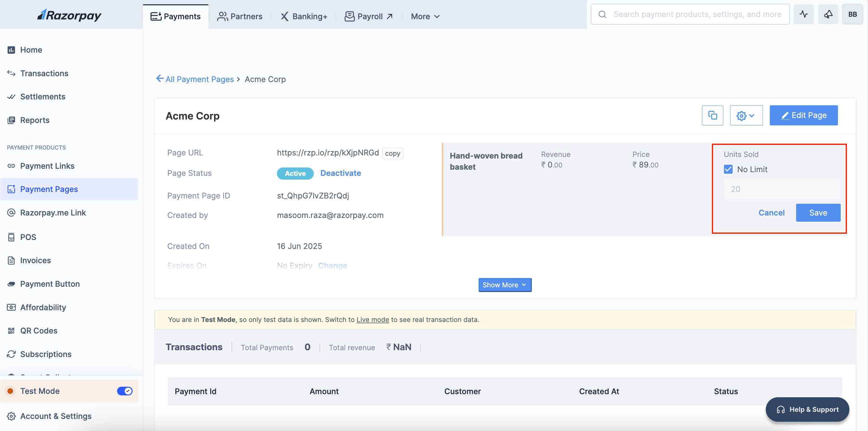Click the activity pulse icon in header
Viewport: 868px width, 431px height.
804,15
